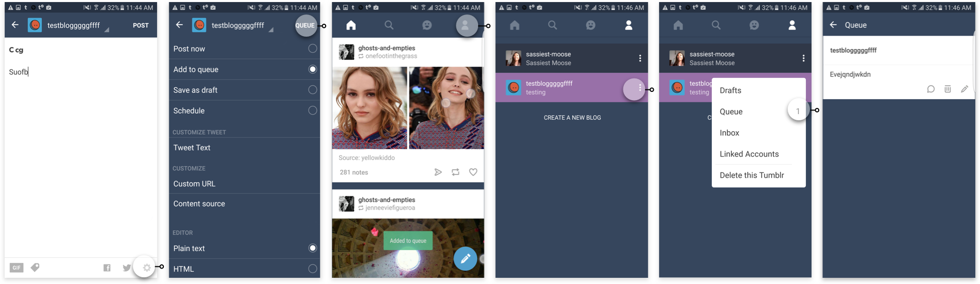Open activity icon on screen showing CREATE A NEW BLOG
980x284 pixels.
pyautogui.click(x=591, y=25)
